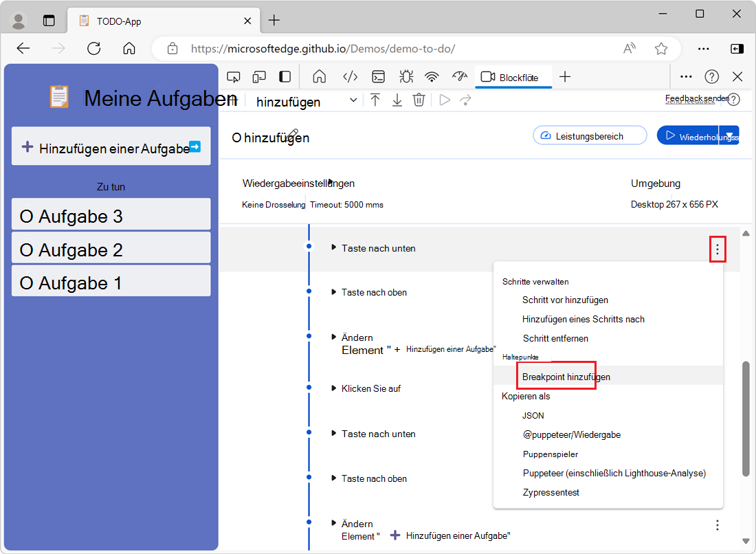756x554 pixels.
Task: Click the continue play icon in toolbar
Action: click(x=445, y=100)
